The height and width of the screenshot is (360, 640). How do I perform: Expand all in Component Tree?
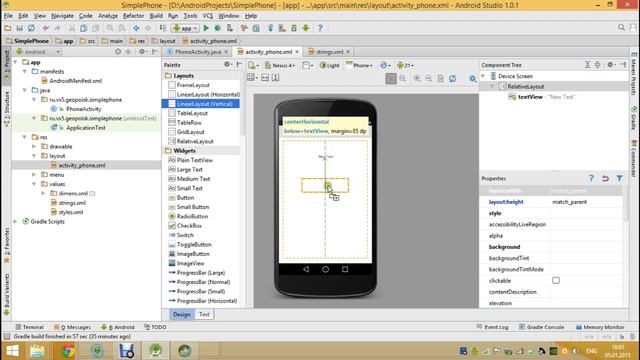587,64
